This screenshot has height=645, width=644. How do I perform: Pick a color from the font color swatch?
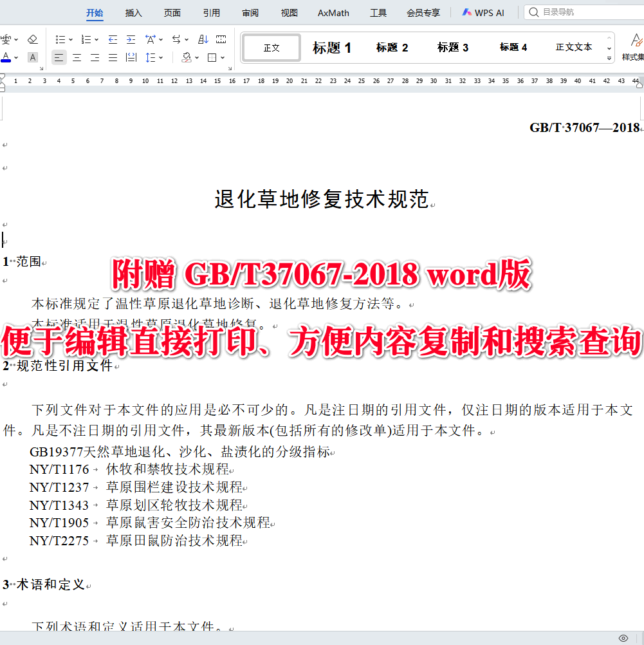7,57
